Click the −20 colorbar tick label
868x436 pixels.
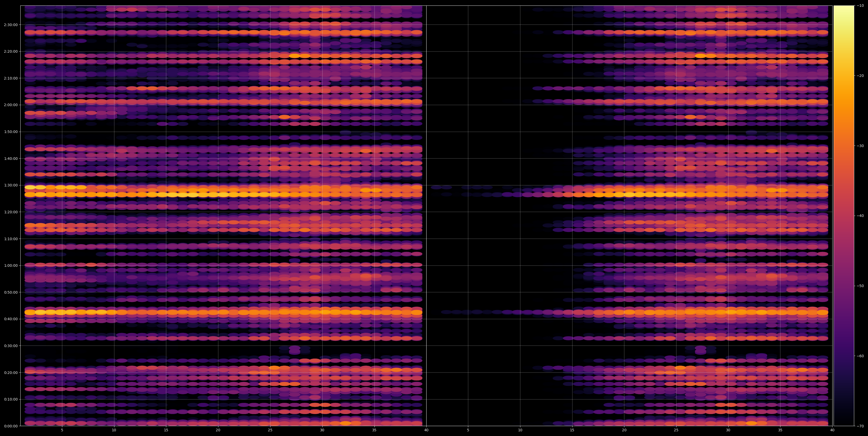[x=860, y=76]
